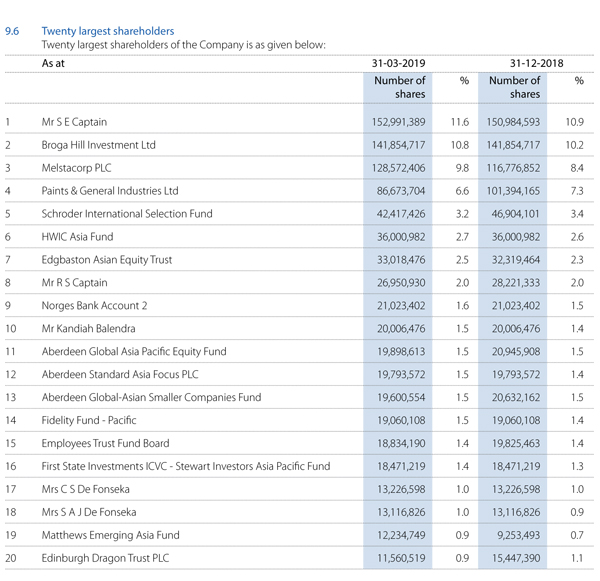Click 'Aberdeen Standard Asia Focus PLC' name
This screenshot has width=600, height=581.
point(120,374)
